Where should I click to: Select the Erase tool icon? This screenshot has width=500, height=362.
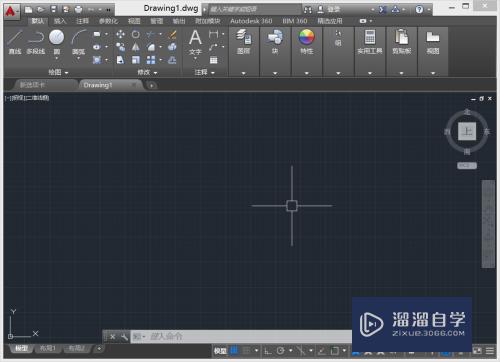(172, 34)
